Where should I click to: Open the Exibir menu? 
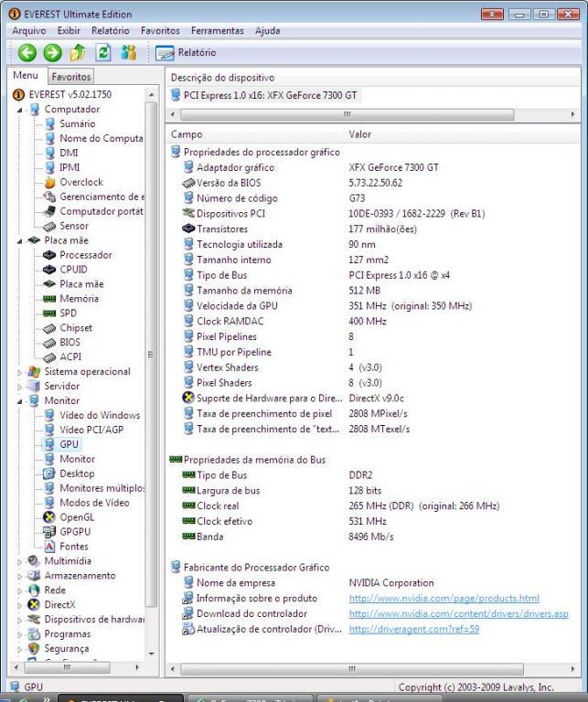[x=69, y=31]
